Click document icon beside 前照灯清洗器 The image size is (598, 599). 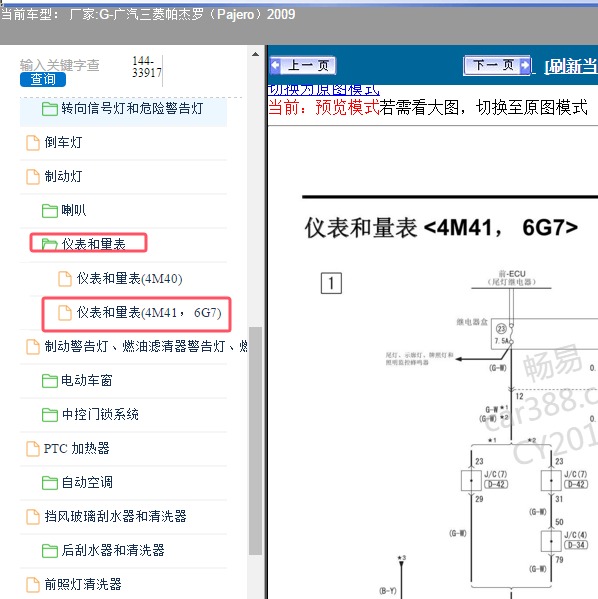pos(33,585)
